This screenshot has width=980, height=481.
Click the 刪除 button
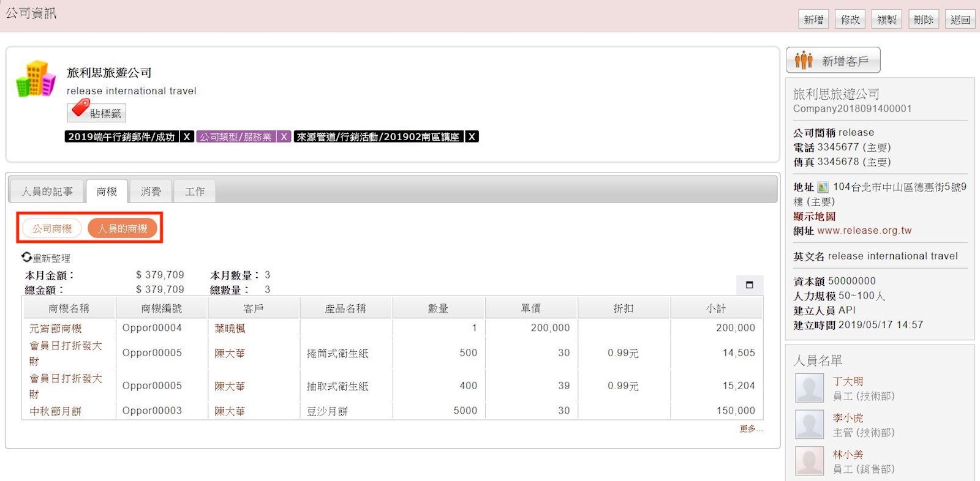point(924,20)
